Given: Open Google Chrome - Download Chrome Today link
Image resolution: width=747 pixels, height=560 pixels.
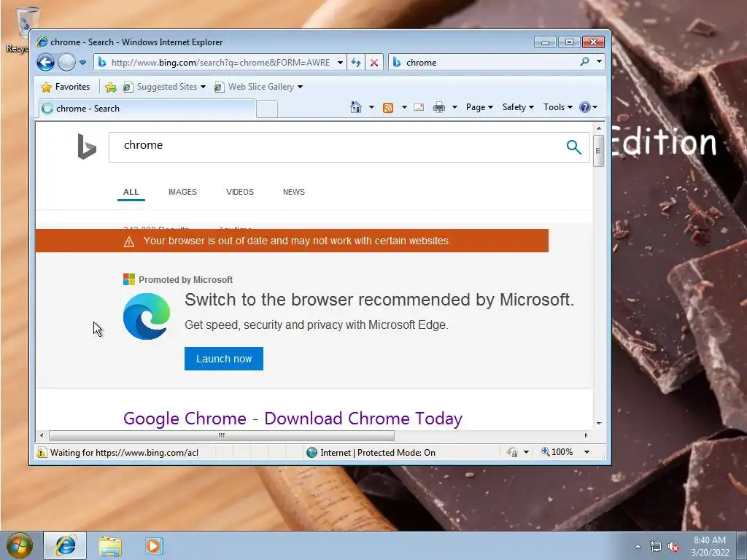Looking at the screenshot, I should coord(293,418).
